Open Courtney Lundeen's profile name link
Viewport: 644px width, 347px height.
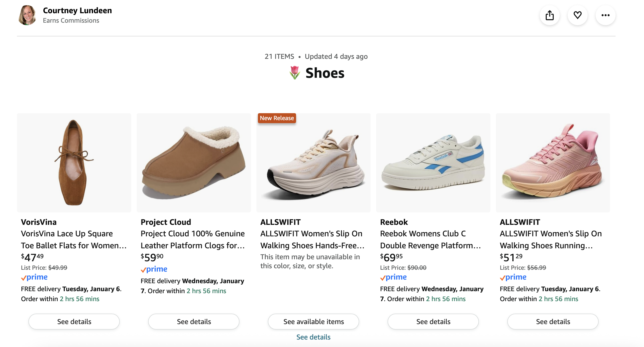click(x=77, y=10)
